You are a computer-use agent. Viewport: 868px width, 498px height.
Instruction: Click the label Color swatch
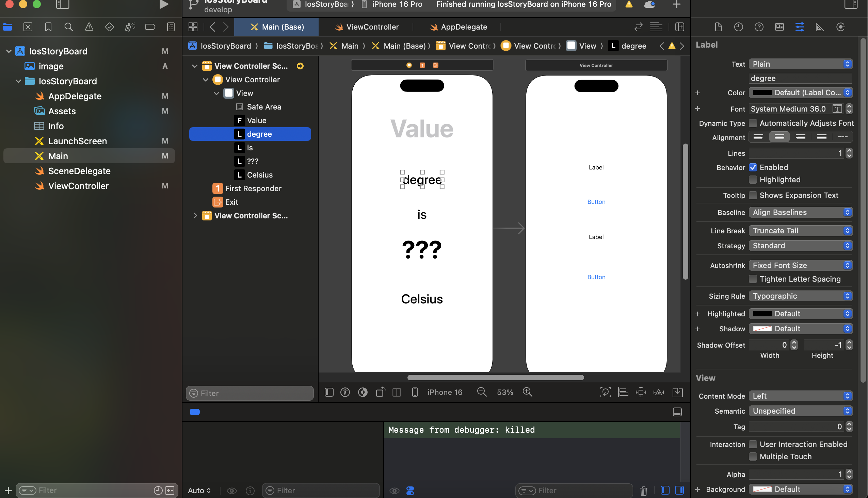(x=762, y=93)
